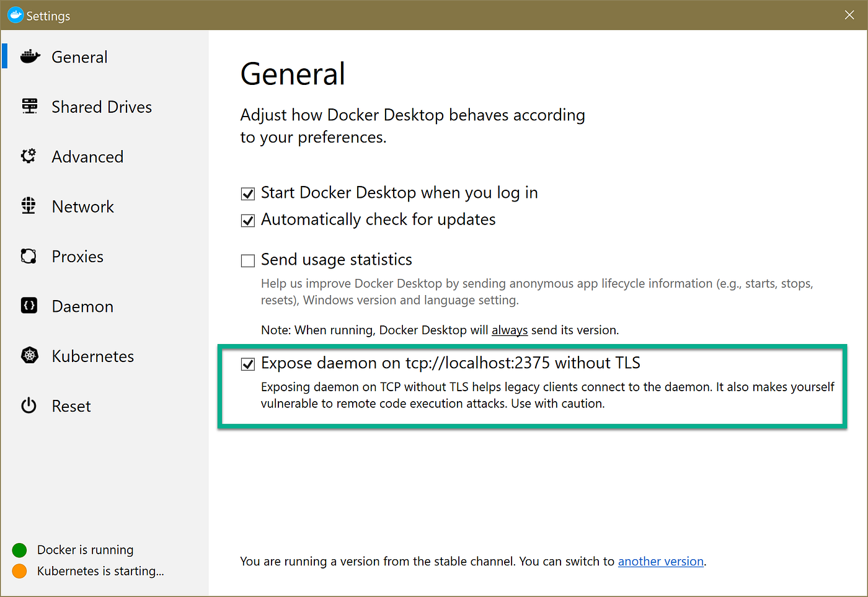
Task: Untick Expose daemon on tcp://localhost:2375 checkbox
Action: 248,364
